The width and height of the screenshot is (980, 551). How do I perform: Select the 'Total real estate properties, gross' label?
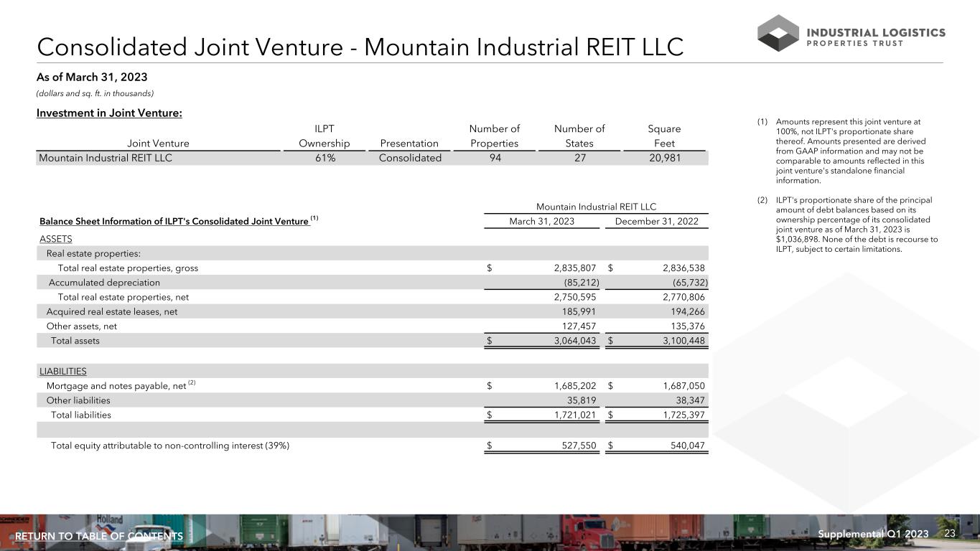click(128, 268)
